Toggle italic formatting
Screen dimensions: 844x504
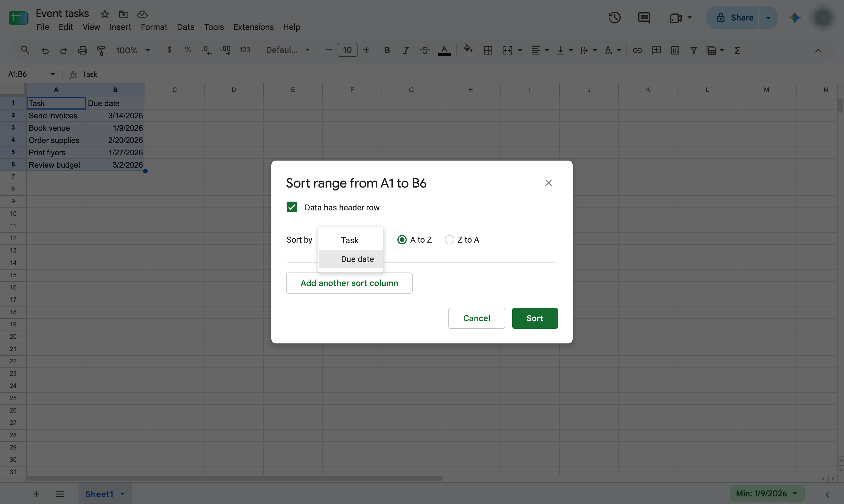tap(406, 50)
